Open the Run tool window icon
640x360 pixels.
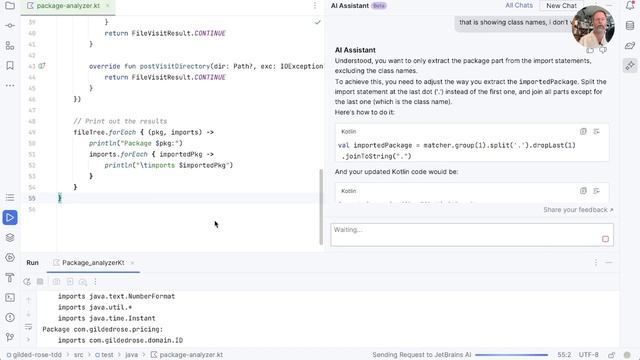[10, 218]
